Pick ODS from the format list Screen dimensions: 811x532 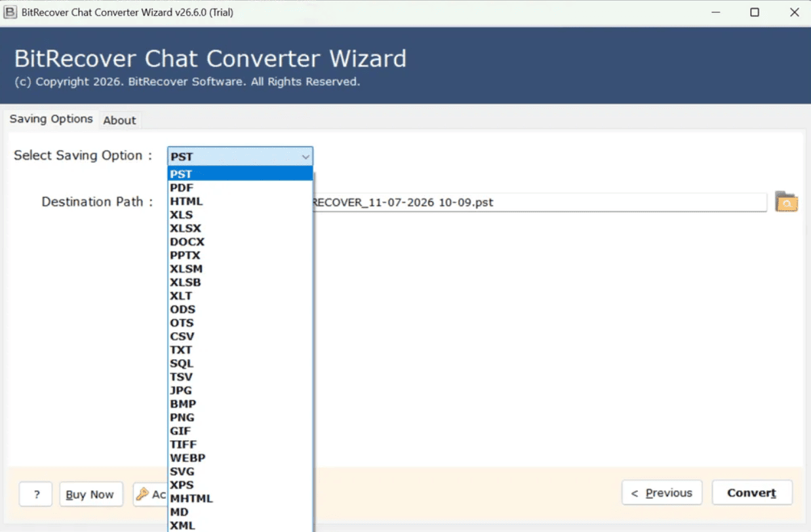pos(240,309)
